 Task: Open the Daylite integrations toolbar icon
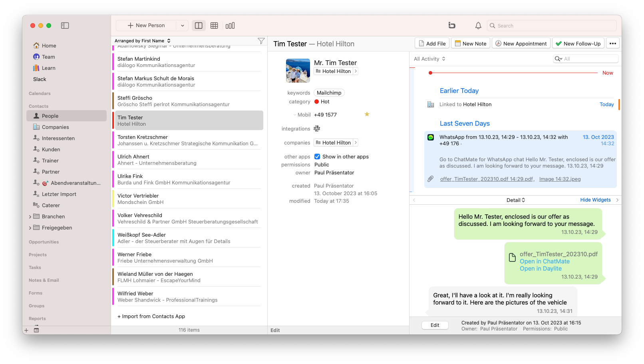452,26
